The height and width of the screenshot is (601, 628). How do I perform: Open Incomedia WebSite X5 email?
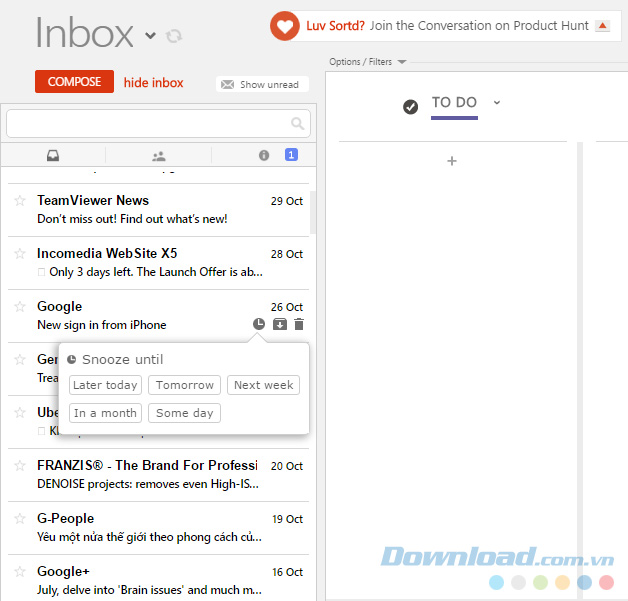158,263
